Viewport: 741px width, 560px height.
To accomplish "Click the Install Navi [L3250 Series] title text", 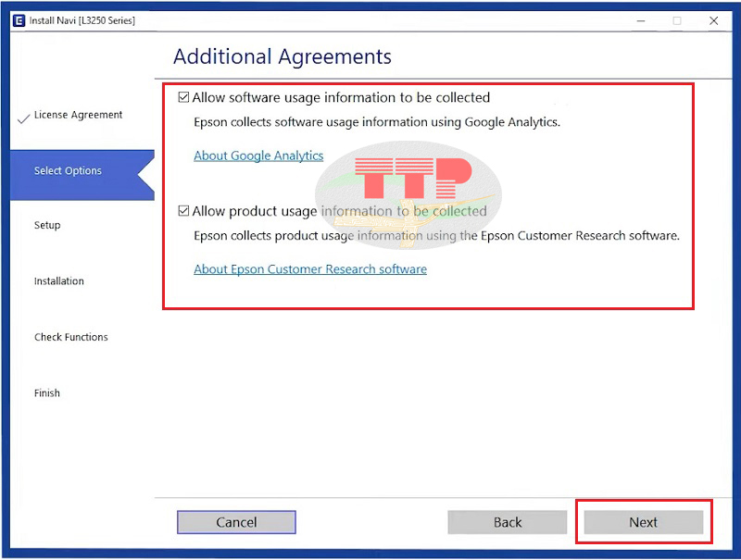I will 82,20.
